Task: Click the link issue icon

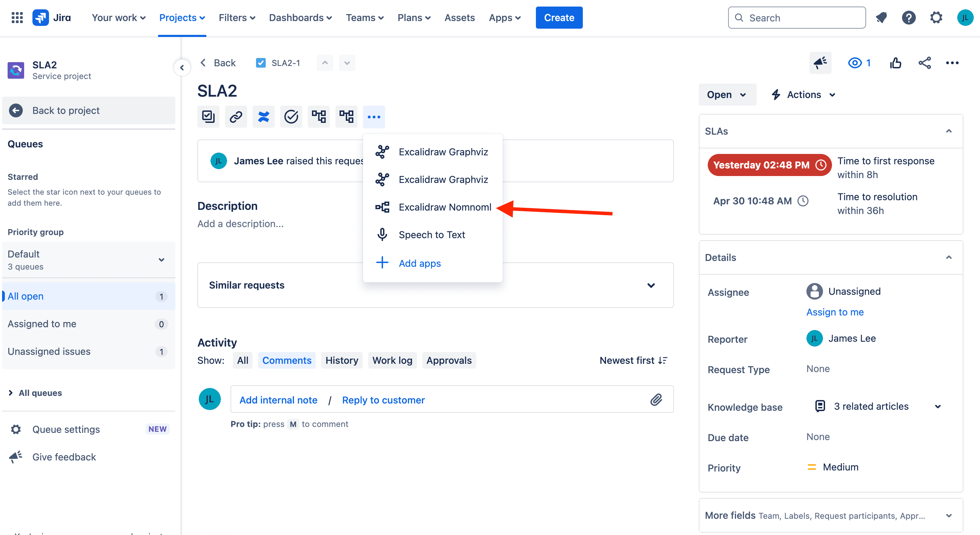Action: click(236, 116)
